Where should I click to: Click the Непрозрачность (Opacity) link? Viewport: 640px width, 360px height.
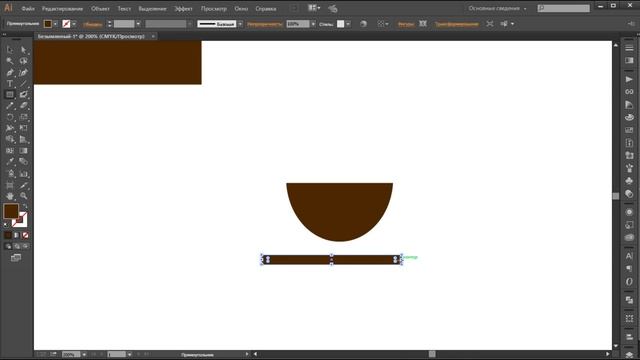coord(264,24)
